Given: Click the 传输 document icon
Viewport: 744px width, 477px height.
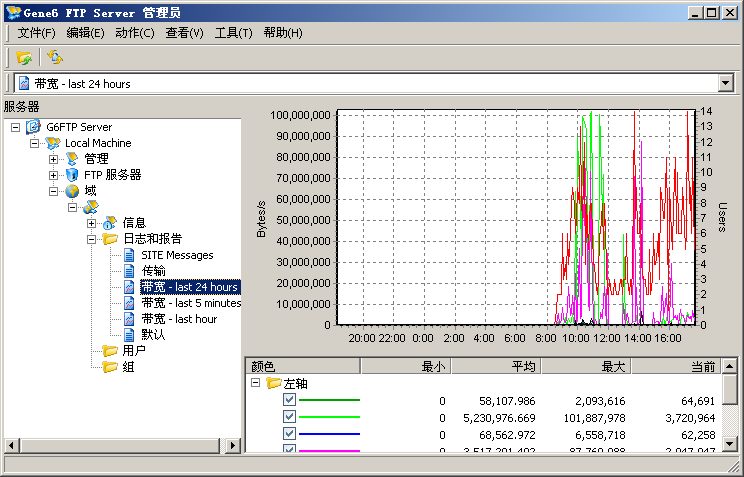Looking at the screenshot, I should 129,271.
